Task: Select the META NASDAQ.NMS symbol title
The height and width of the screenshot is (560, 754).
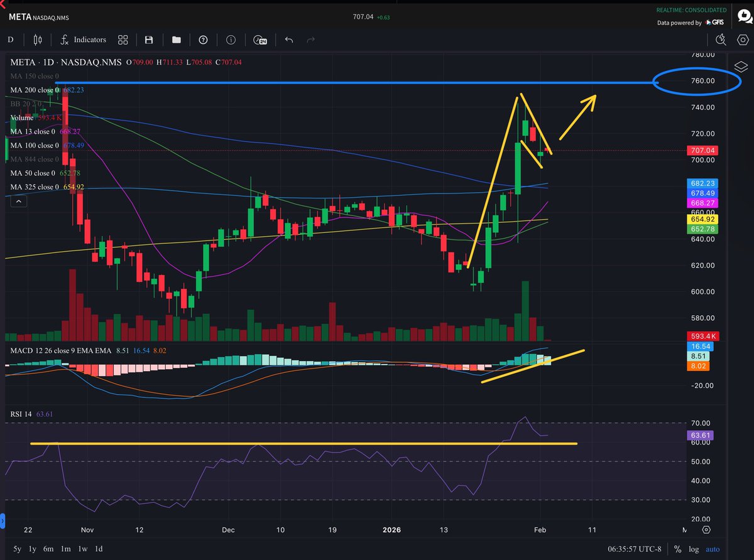Action: (40, 17)
